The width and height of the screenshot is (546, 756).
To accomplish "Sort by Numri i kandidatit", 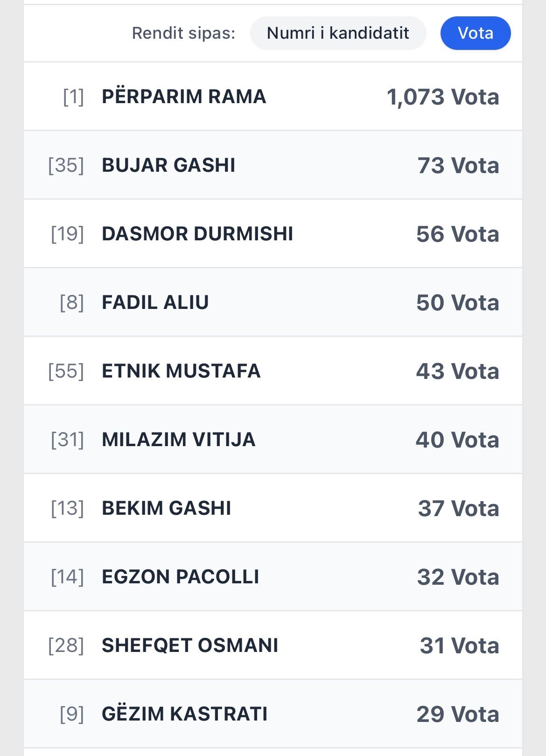I will [x=338, y=33].
